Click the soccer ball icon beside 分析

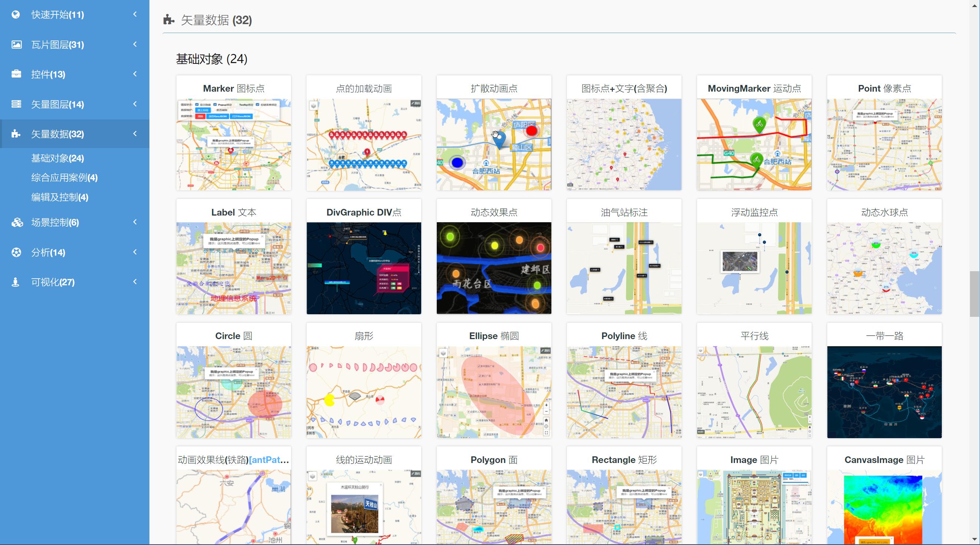(16, 252)
